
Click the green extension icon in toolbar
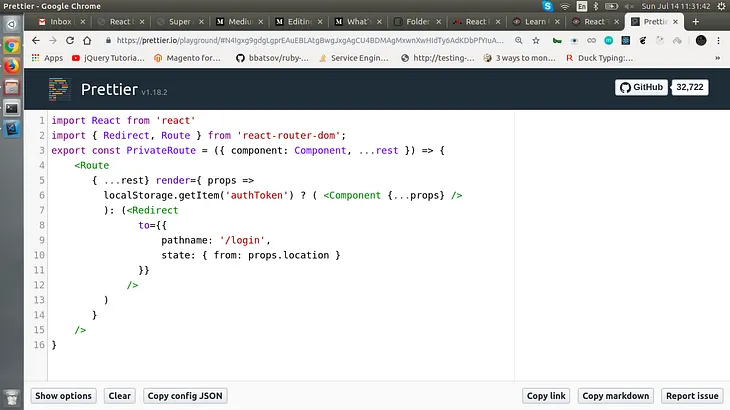(557, 40)
